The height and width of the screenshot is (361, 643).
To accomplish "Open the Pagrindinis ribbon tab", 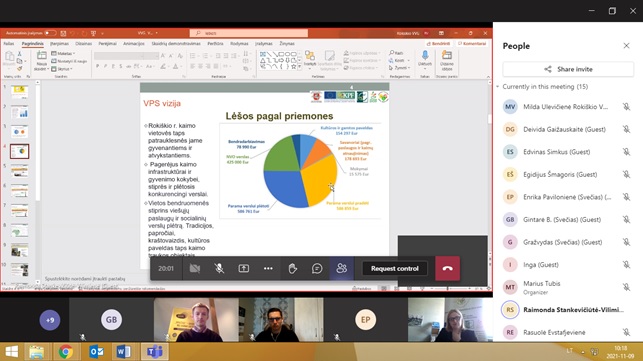I will coord(32,43).
